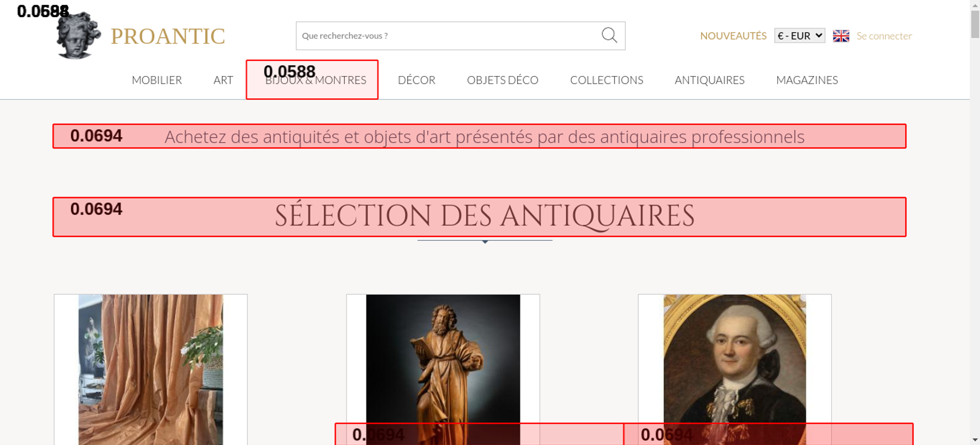
Task: Open the portrait of gentleman in wig
Action: click(735, 358)
